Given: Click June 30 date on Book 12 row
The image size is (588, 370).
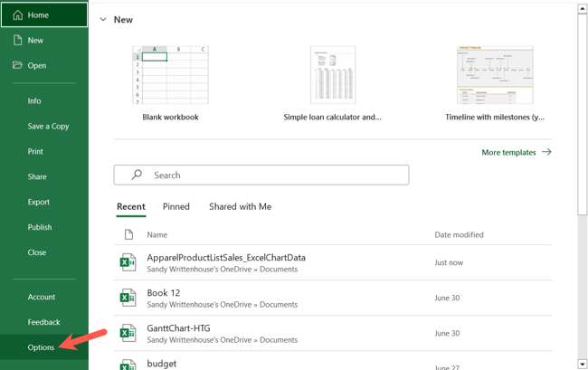Looking at the screenshot, I should tap(447, 298).
